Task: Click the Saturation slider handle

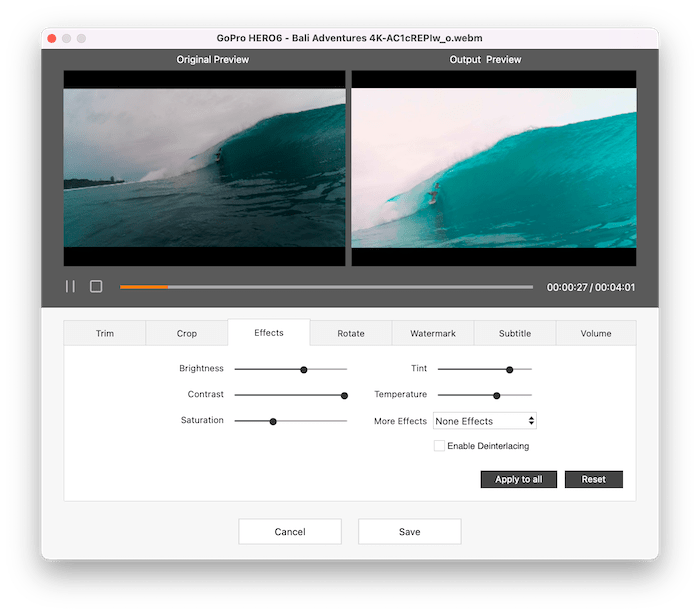Action: (272, 421)
